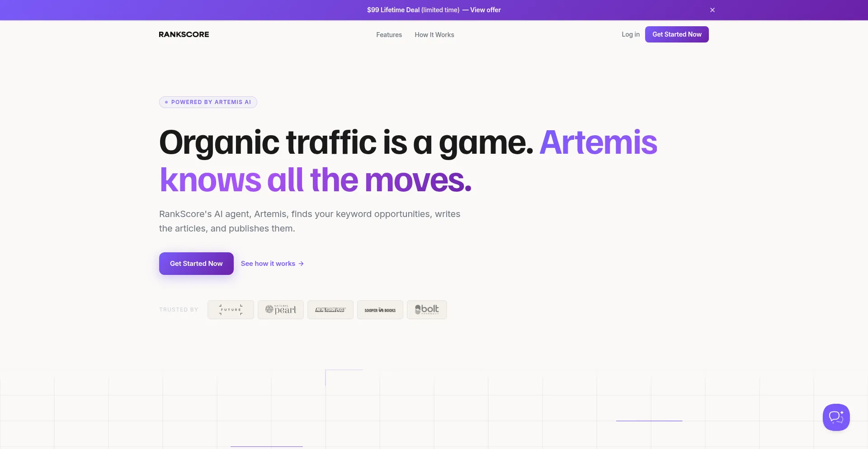The height and width of the screenshot is (449, 868).
Task: Click the Natural Pearl logo tile
Action: pyautogui.click(x=281, y=310)
